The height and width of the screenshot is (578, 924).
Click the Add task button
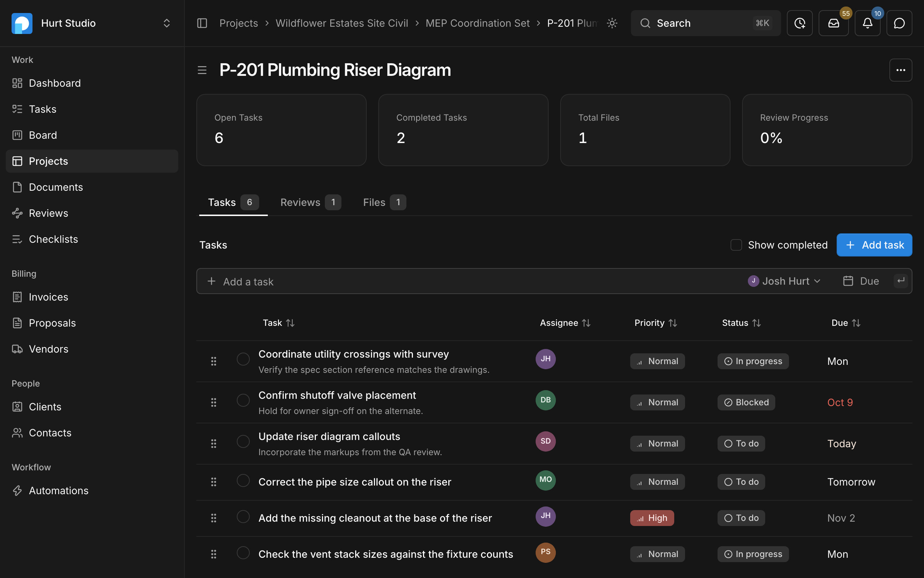point(874,245)
